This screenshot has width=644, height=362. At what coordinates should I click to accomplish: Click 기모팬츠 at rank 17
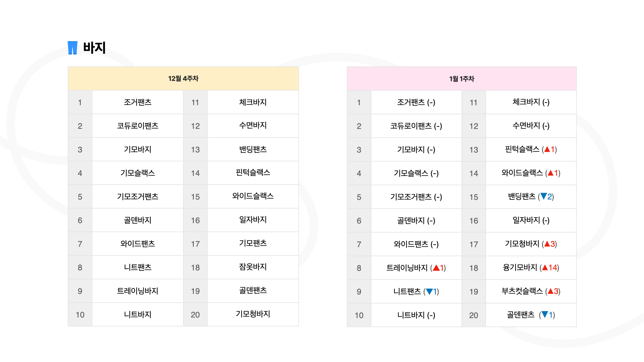pyautogui.click(x=253, y=243)
